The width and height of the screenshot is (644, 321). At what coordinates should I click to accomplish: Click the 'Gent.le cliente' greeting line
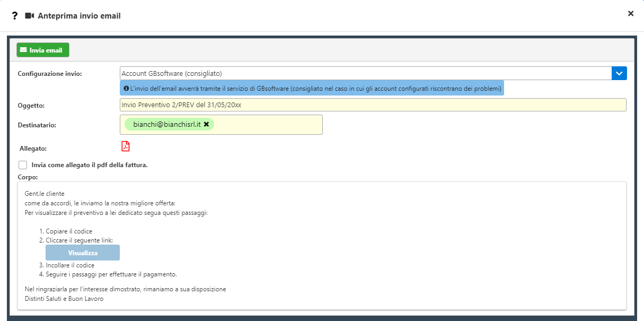pyautogui.click(x=45, y=194)
